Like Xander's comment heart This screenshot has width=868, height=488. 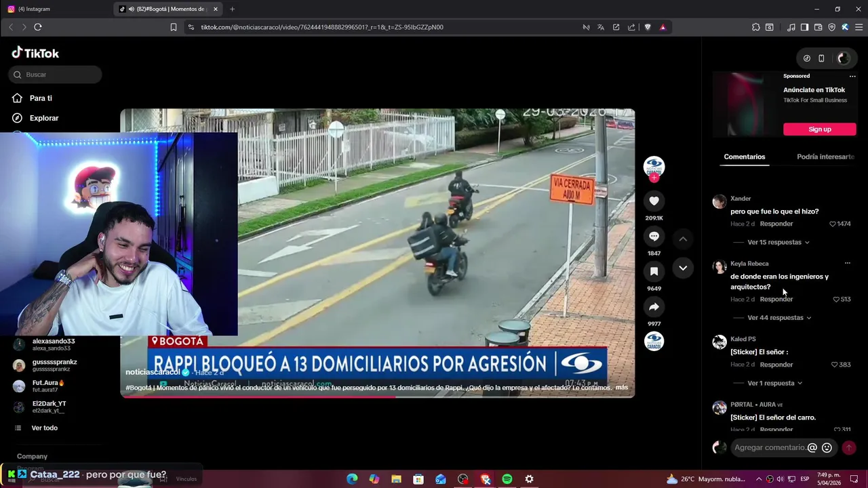(833, 224)
